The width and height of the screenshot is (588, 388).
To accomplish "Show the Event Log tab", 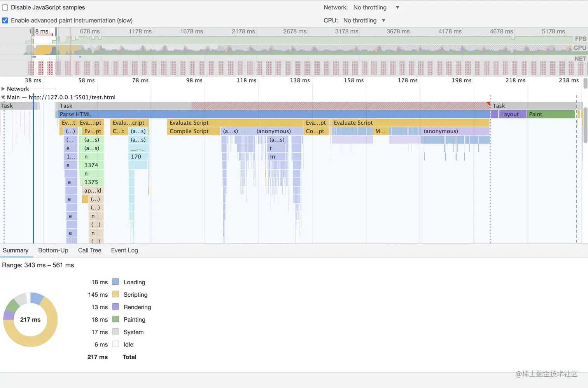I will [x=124, y=251].
